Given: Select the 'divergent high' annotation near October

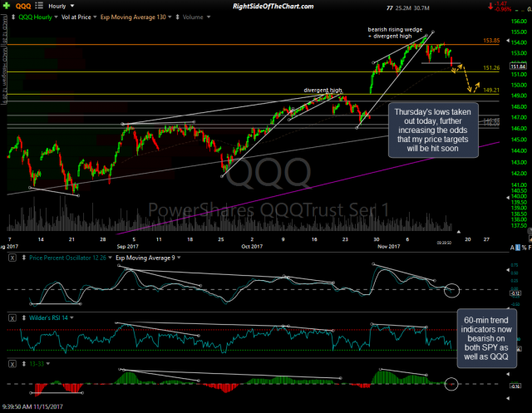Looking at the screenshot, I should [x=323, y=90].
